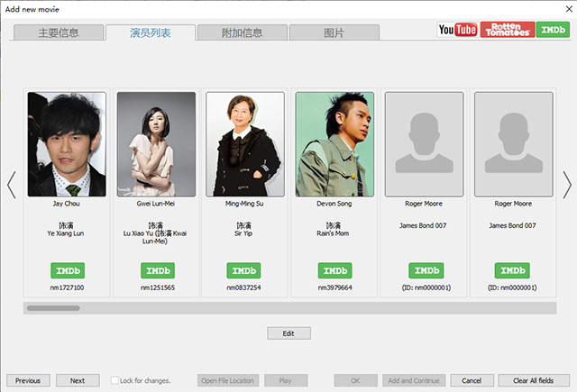Click the actor name Gwei Lun-Mei
Screen dimensions: 577x392
pos(156,204)
